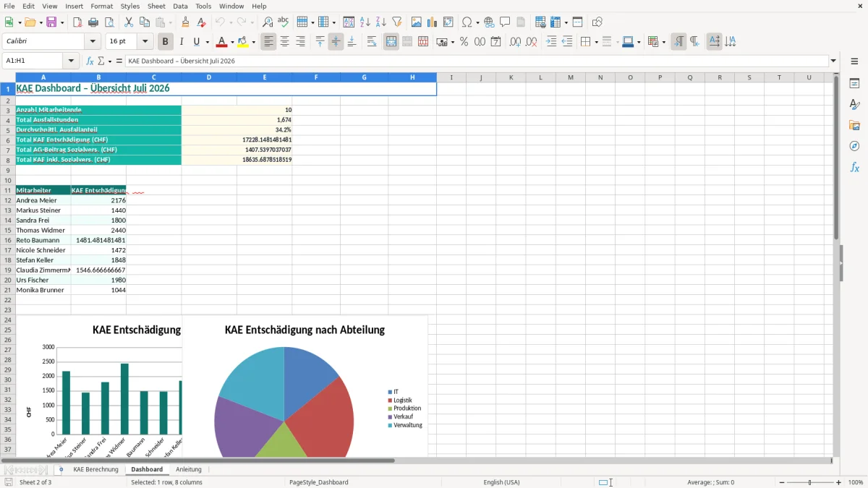
Task: Click the Save document icon
Action: [51, 22]
